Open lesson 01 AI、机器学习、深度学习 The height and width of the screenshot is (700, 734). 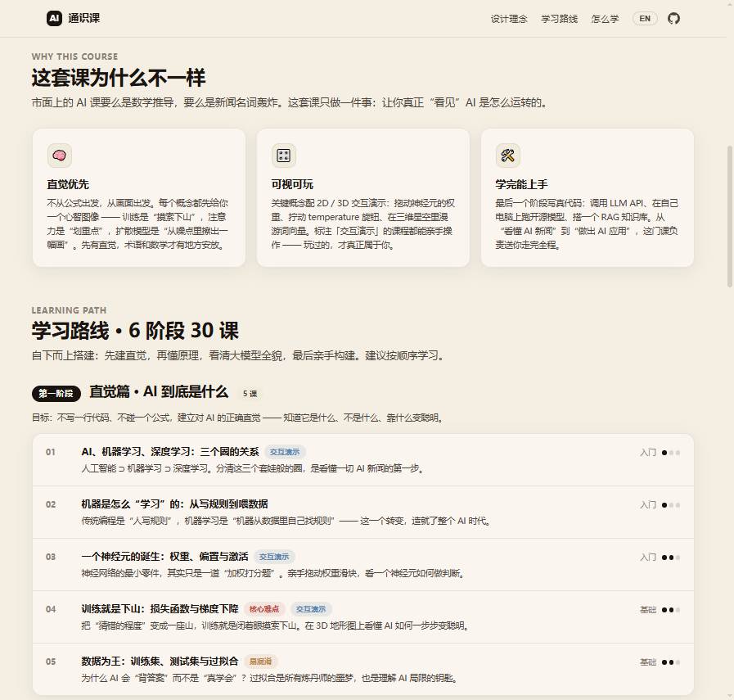point(362,460)
